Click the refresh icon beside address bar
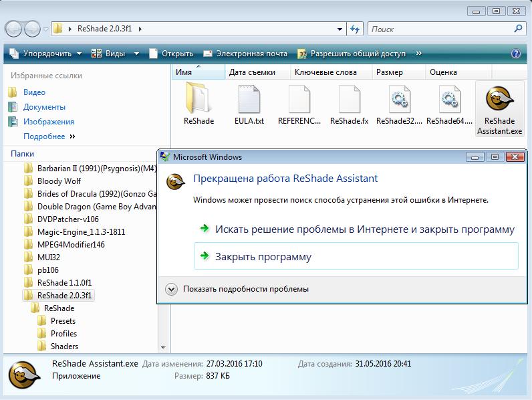This screenshot has height=400, width=532. point(355,29)
